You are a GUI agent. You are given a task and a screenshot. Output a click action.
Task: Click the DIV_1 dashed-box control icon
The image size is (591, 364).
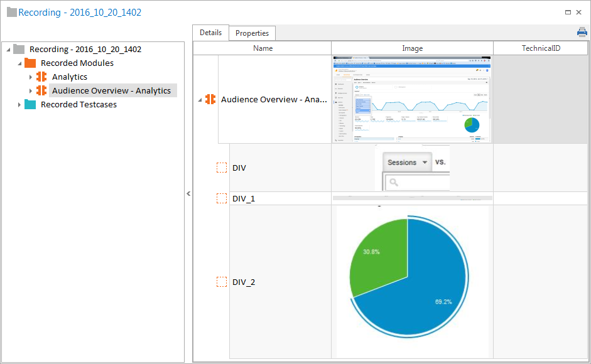point(221,198)
